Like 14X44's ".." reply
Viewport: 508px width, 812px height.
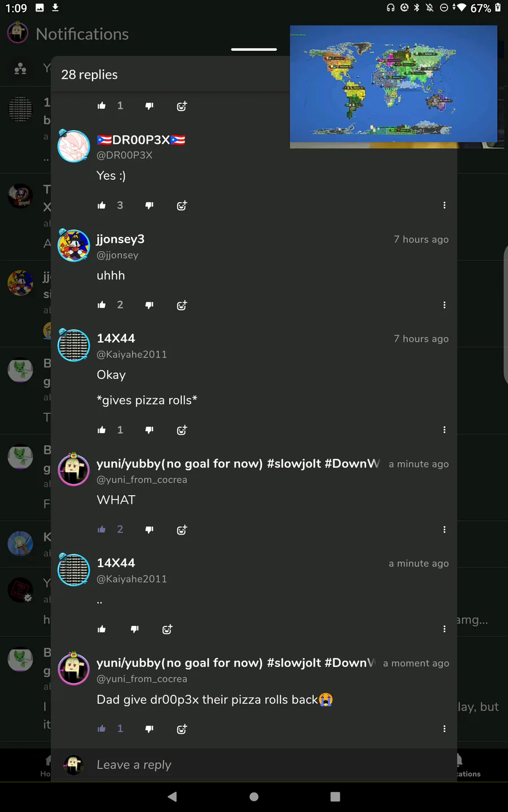coord(102,629)
